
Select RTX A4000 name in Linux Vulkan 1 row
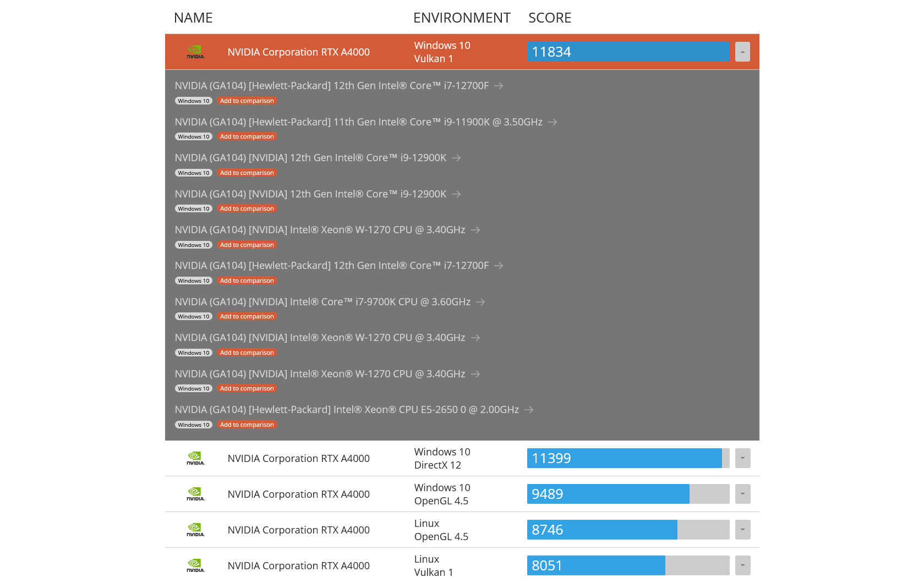[299, 566]
